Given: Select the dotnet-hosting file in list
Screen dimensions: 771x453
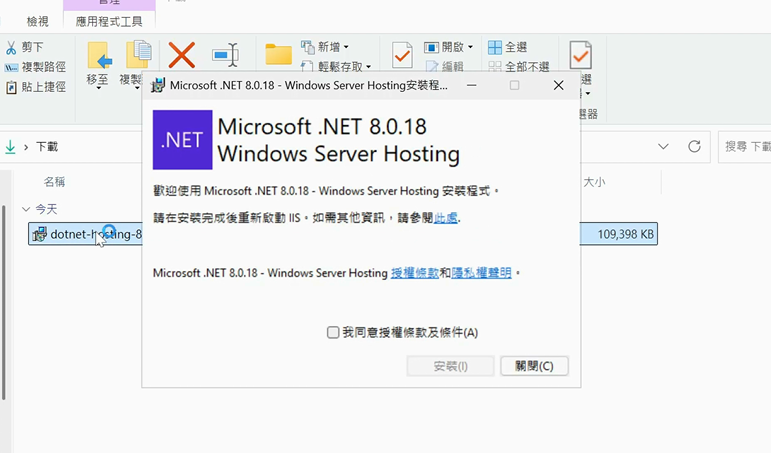Looking at the screenshot, I should [86, 234].
